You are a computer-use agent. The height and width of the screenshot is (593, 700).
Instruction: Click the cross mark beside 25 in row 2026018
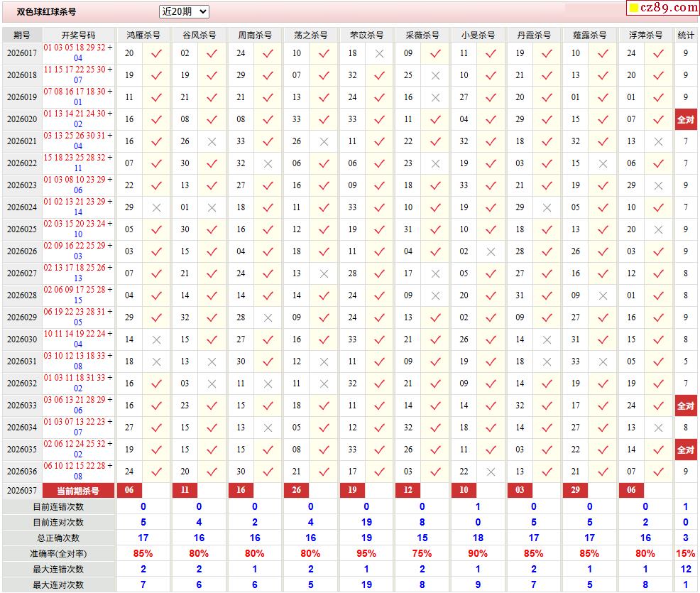coord(435,75)
